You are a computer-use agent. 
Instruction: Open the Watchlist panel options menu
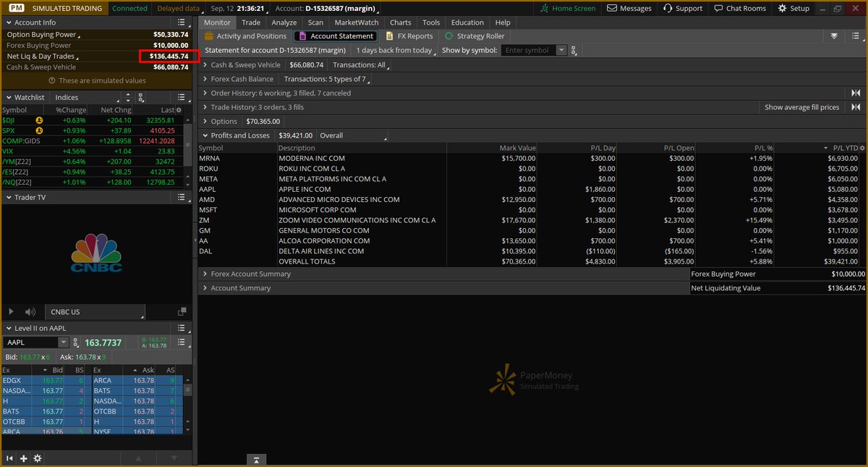[x=181, y=97]
